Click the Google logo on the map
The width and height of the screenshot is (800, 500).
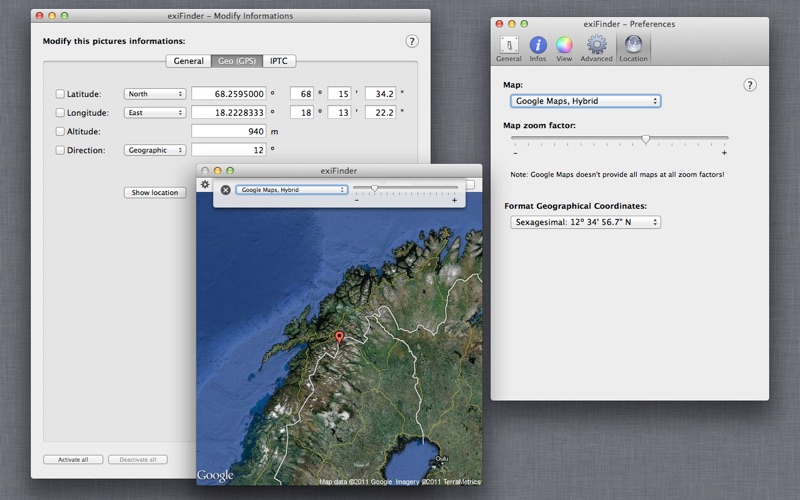215,476
